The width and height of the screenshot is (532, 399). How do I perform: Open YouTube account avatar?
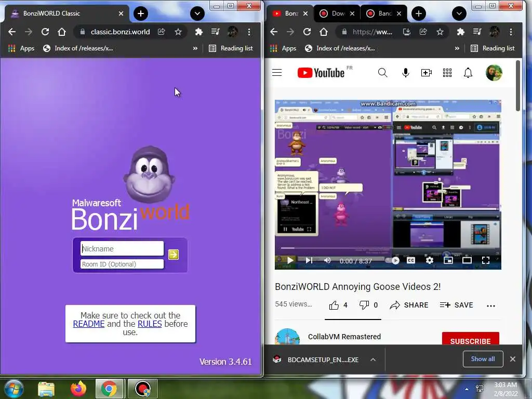494,73
